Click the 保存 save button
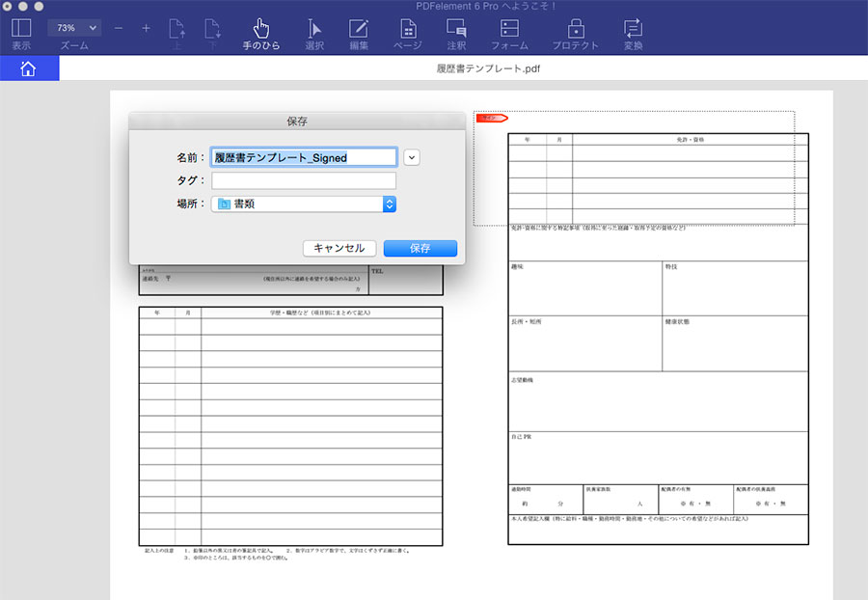 pyautogui.click(x=420, y=249)
